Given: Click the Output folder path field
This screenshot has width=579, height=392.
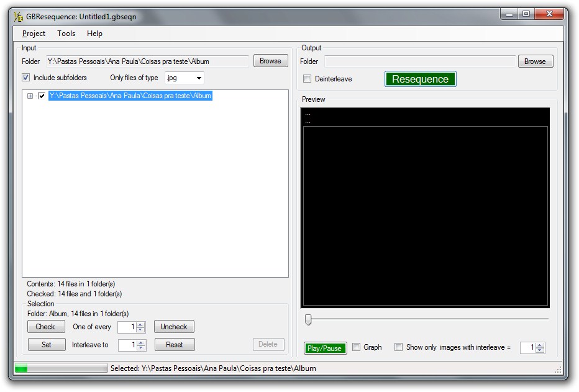Looking at the screenshot, I should coord(420,62).
